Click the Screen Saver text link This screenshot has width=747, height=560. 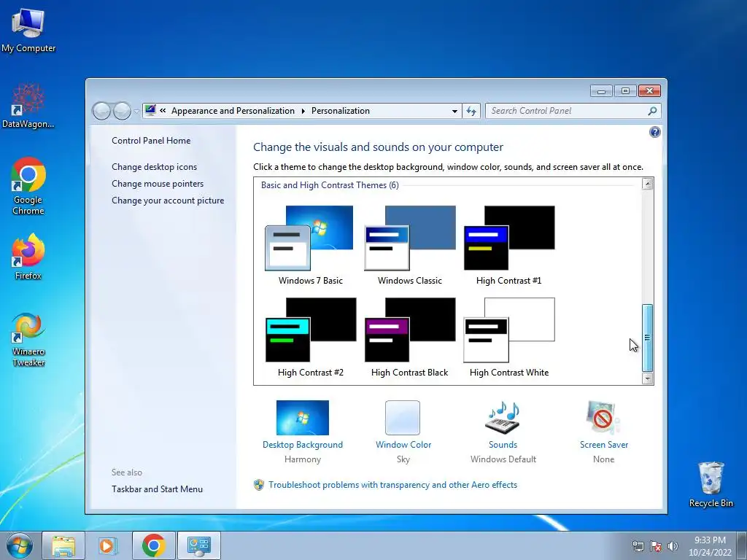tap(603, 445)
